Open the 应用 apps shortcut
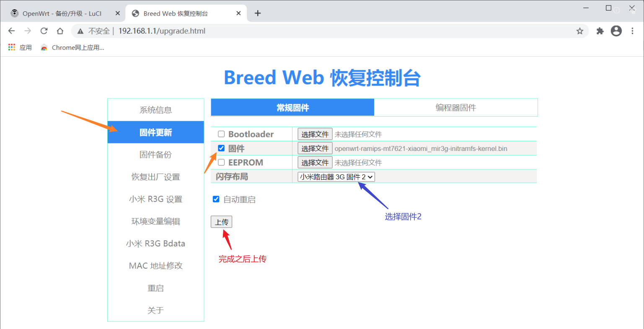The width and height of the screenshot is (644, 329). [x=20, y=48]
